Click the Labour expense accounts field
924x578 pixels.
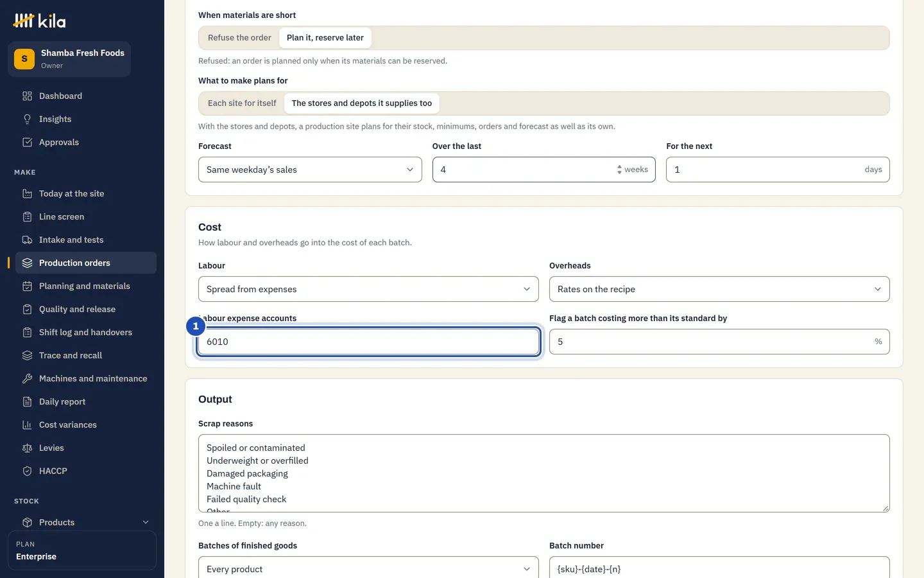tap(368, 342)
